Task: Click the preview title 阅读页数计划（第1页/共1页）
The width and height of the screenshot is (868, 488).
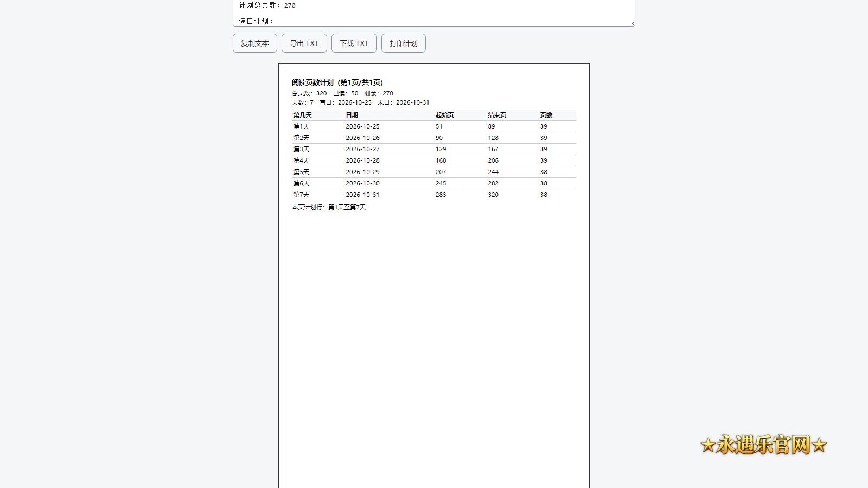Action: 337,82
